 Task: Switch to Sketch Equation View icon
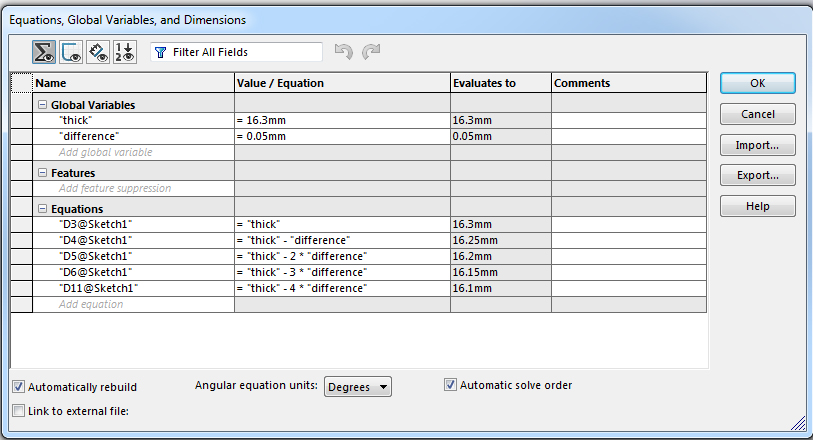[x=71, y=51]
